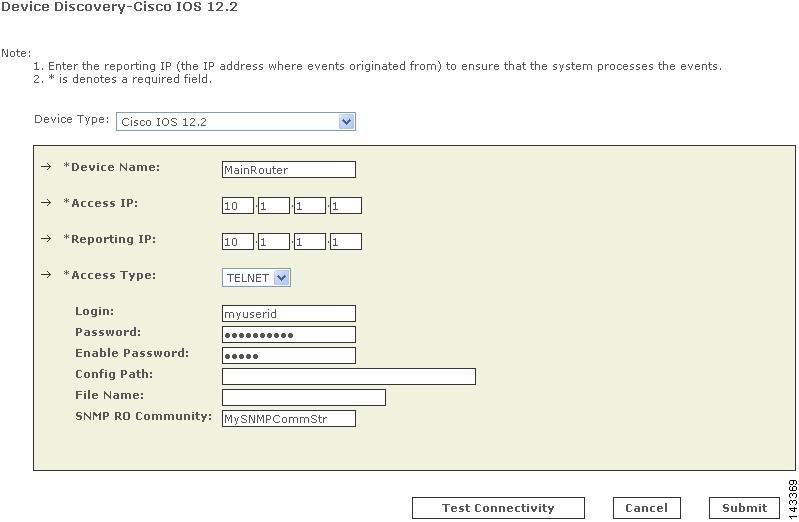Select fourth octet of Access IP

345,206
